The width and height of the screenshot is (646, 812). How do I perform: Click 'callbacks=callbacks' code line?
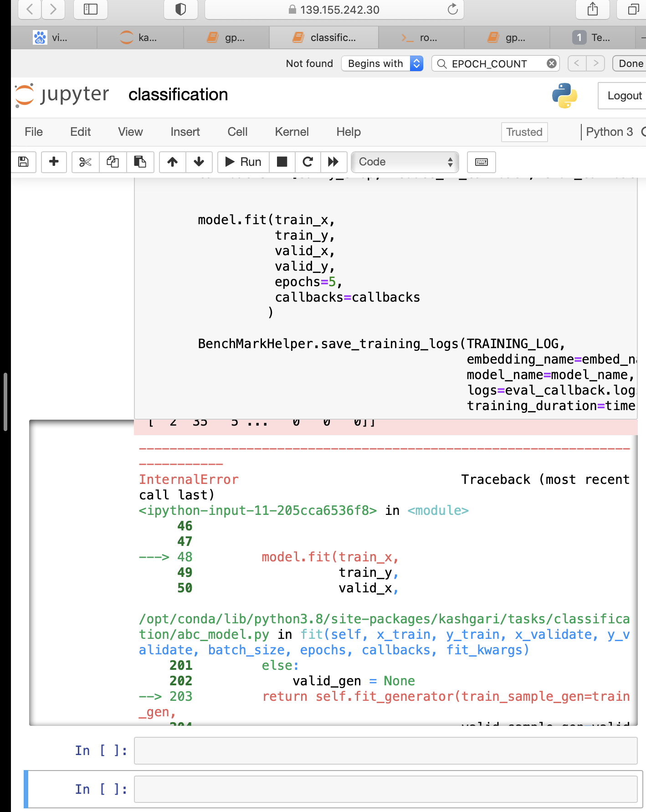coord(348,297)
